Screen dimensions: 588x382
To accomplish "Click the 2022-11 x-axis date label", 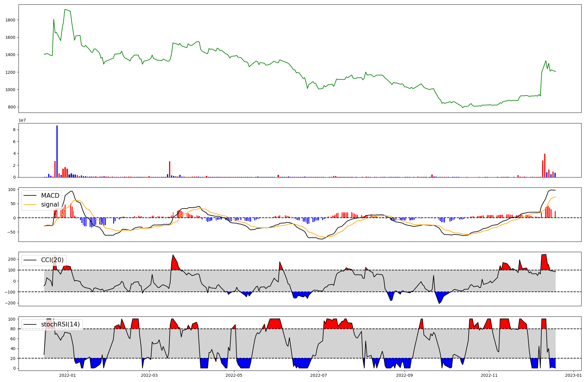I will (x=489, y=375).
